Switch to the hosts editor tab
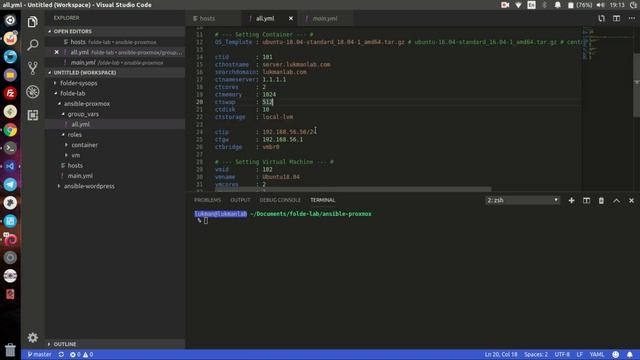Image resolution: width=640 pixels, height=360 pixels. pos(207,18)
